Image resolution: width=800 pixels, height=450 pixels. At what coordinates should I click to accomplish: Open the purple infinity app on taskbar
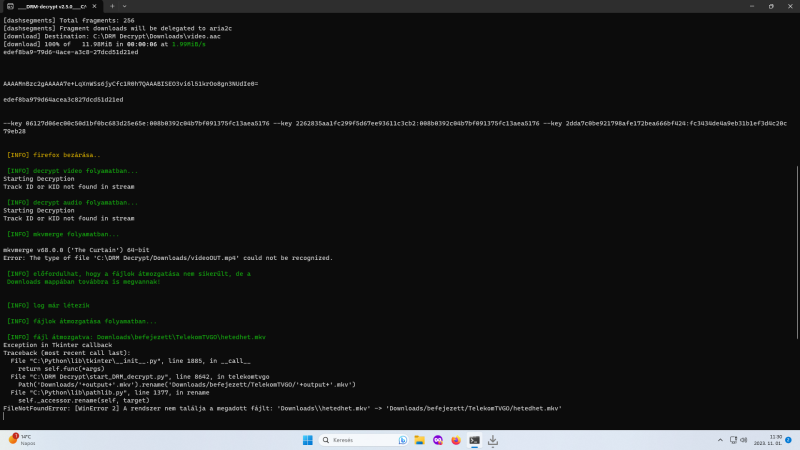coord(438,440)
